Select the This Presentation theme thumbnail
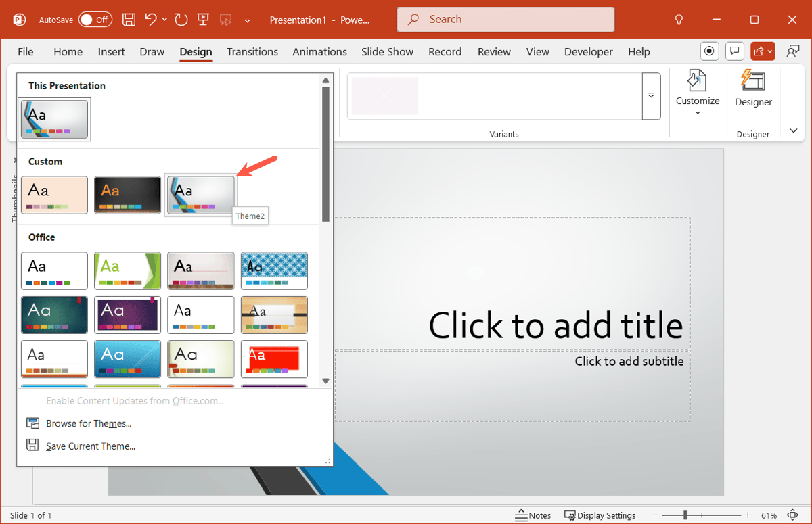812x524 pixels. pos(54,120)
